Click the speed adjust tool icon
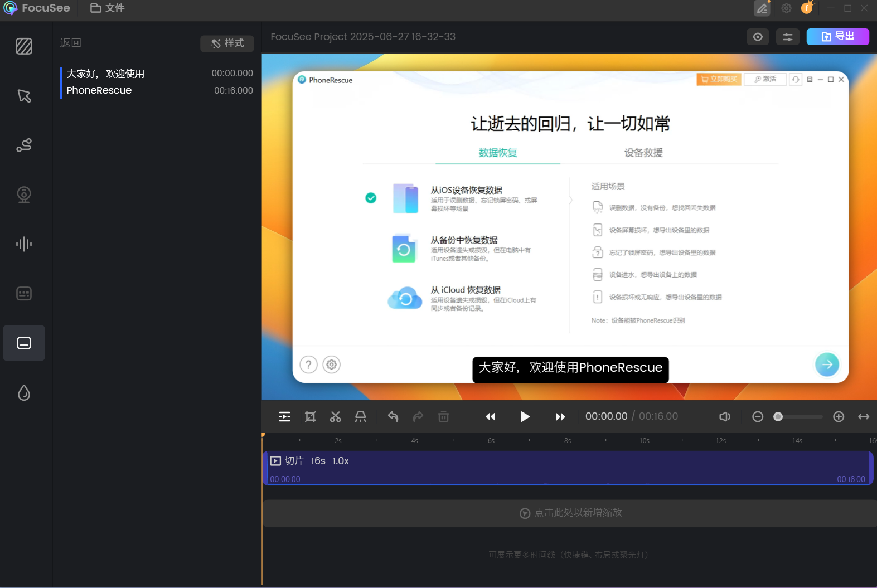The width and height of the screenshot is (877, 588). (361, 416)
